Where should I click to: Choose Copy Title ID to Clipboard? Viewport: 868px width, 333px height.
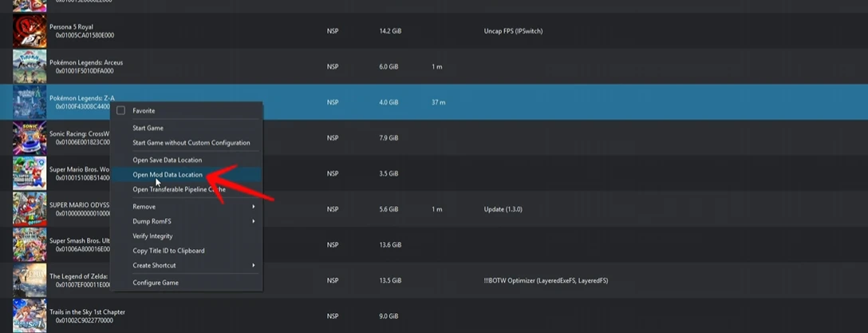168,251
